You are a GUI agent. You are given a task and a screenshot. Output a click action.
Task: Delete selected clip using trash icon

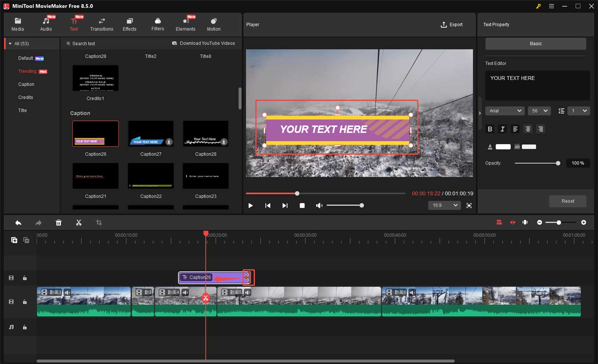click(x=58, y=223)
